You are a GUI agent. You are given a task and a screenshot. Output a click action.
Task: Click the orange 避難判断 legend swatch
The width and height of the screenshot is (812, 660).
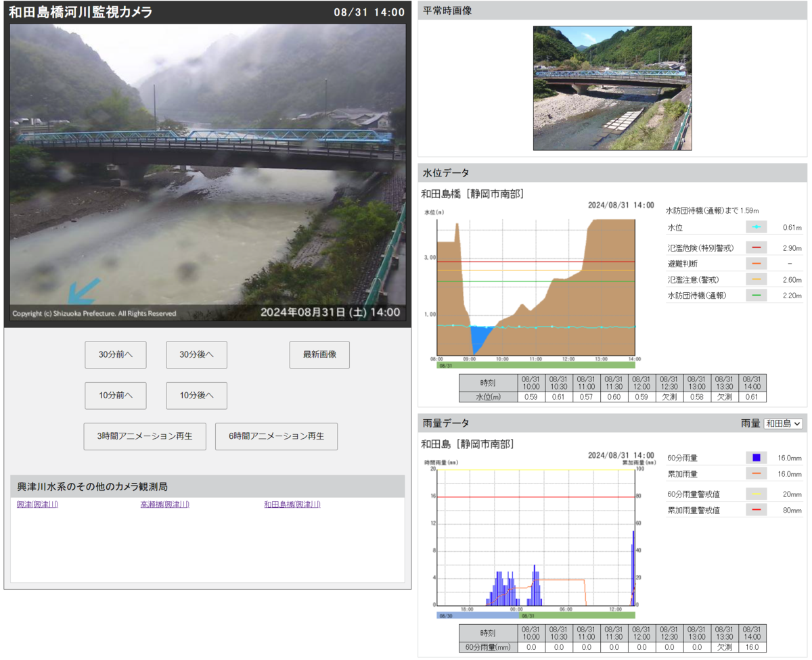click(x=757, y=263)
